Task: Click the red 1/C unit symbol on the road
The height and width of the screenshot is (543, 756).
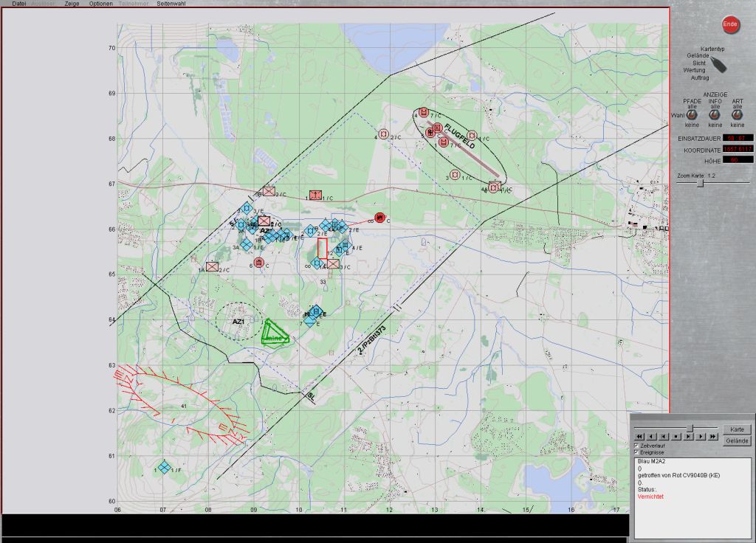Action: (315, 196)
